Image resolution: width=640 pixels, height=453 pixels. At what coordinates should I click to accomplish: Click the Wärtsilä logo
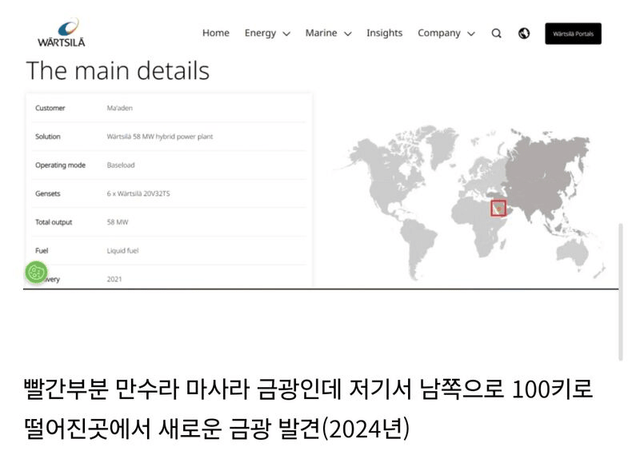click(61, 33)
